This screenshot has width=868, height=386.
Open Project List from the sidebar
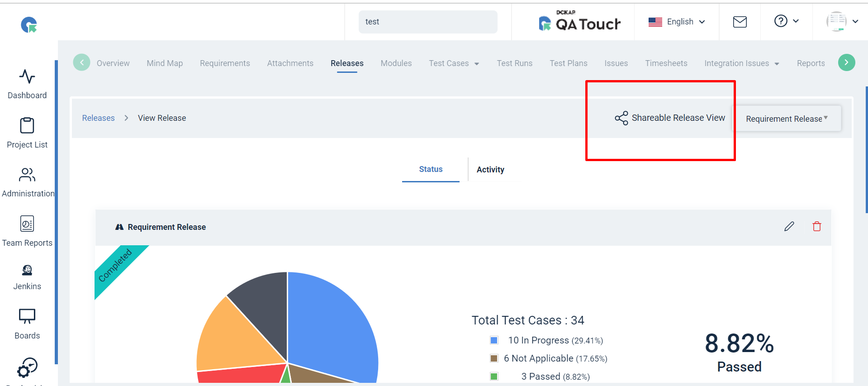coord(27,133)
